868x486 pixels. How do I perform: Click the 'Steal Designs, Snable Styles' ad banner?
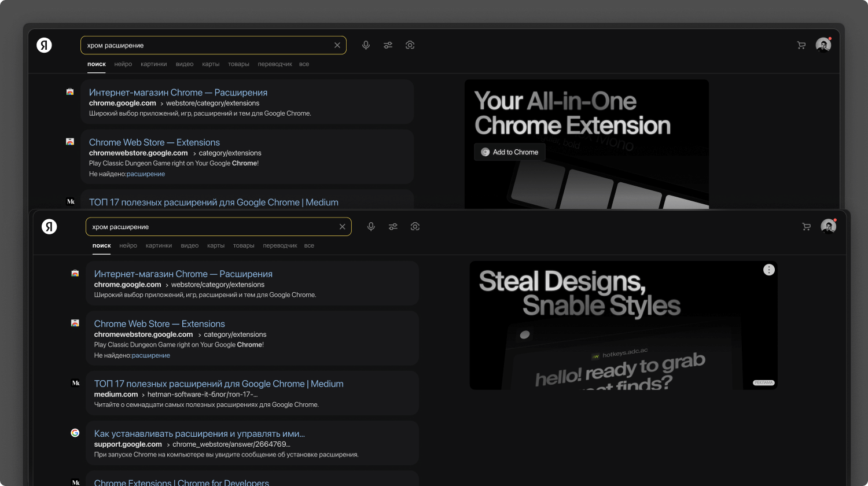coord(623,336)
